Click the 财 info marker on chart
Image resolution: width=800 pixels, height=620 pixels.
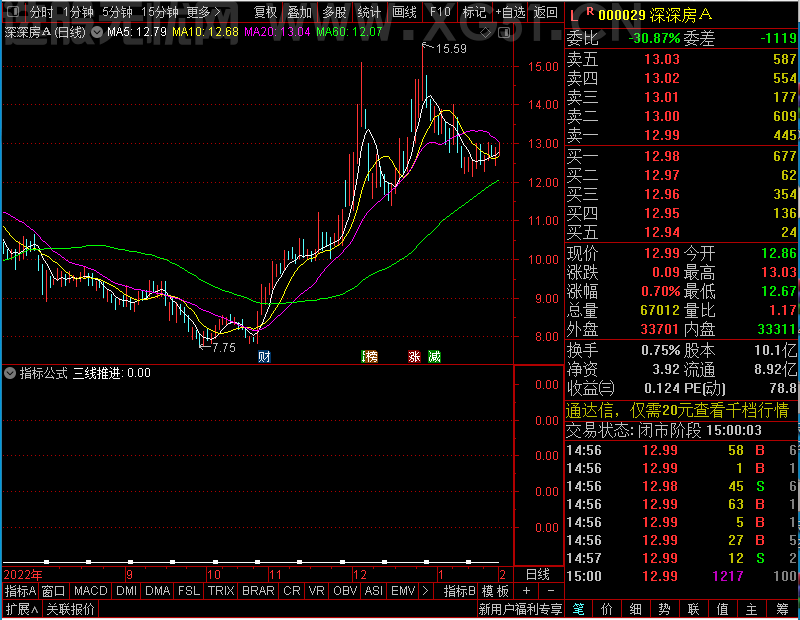[x=264, y=356]
